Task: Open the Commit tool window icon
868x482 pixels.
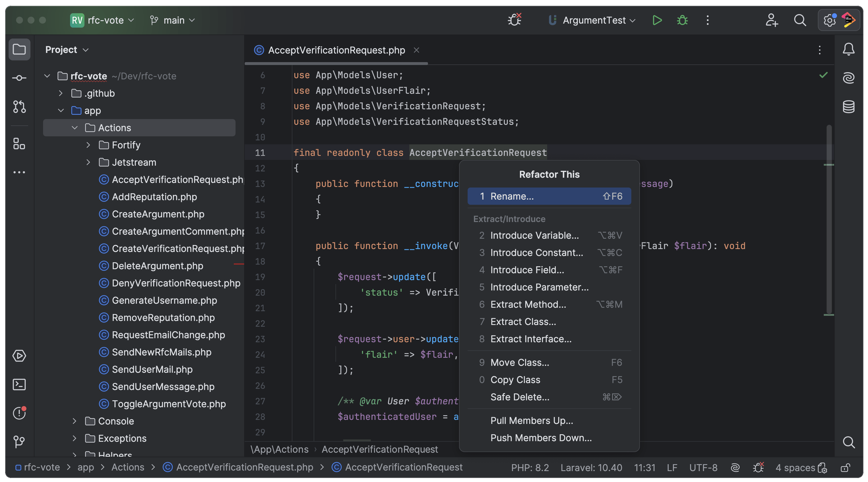Action: coord(19,78)
